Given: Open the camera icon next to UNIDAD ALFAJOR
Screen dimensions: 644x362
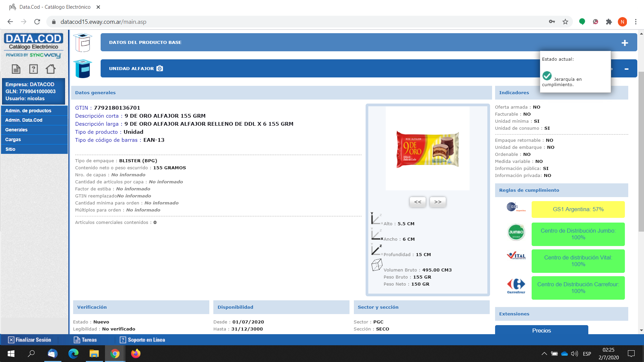Looking at the screenshot, I should click(x=160, y=68).
